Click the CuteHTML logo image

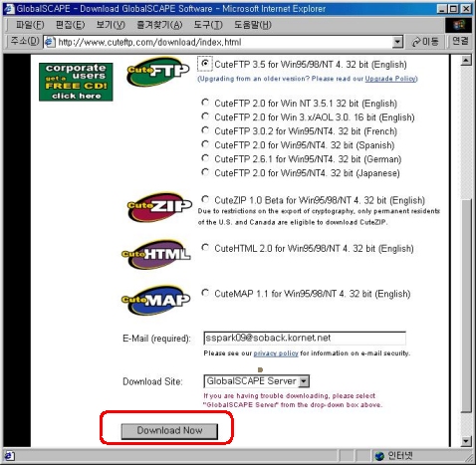(156, 254)
